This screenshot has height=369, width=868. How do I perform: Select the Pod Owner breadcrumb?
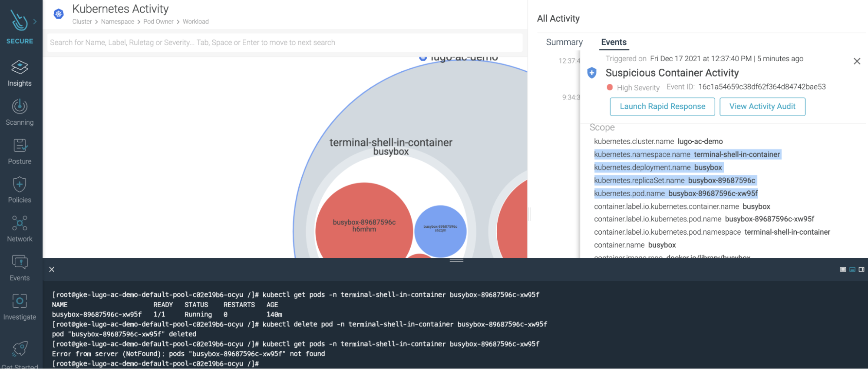158,22
